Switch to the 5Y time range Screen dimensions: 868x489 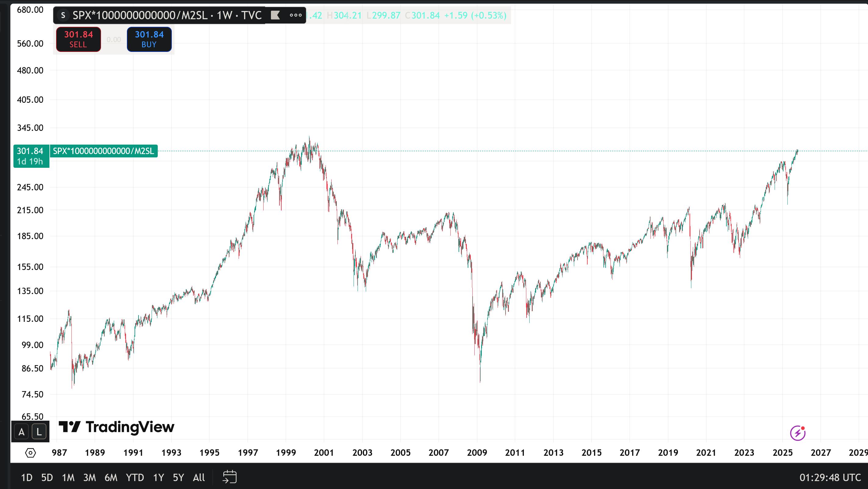(x=178, y=477)
